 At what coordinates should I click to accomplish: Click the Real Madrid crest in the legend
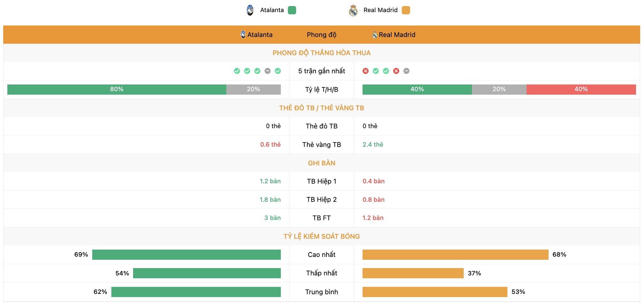(x=353, y=10)
